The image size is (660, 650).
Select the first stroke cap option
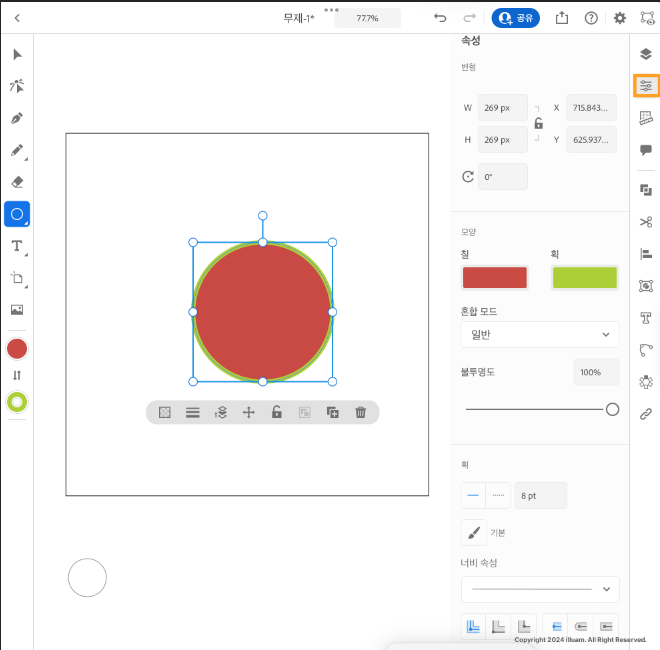coord(556,627)
